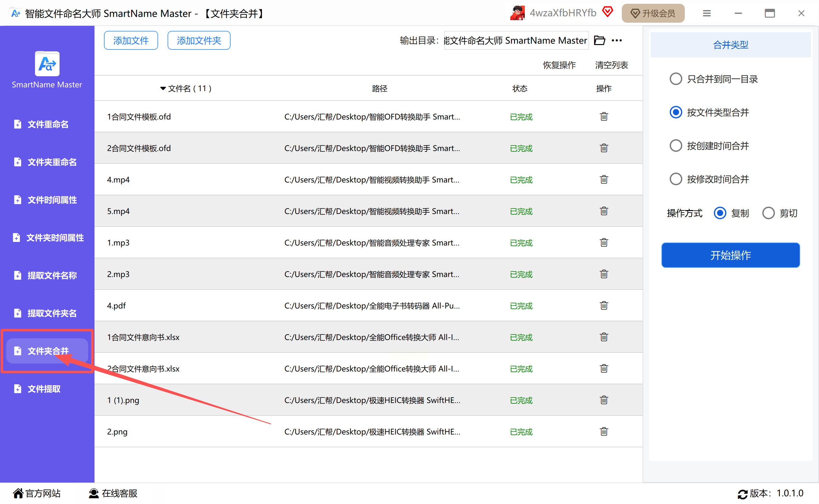
Task: Click 清空列表 to clear the list
Action: click(611, 65)
